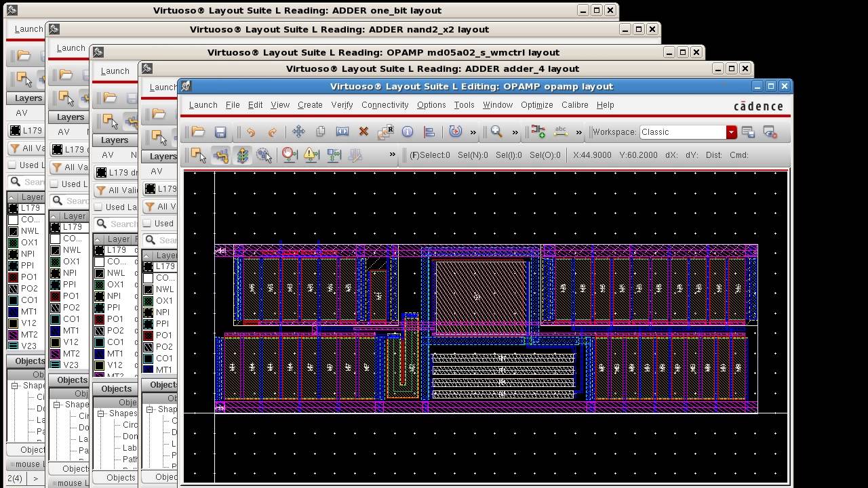Click the Redo arrow icon
The width and height of the screenshot is (868, 488).
pos(273,132)
